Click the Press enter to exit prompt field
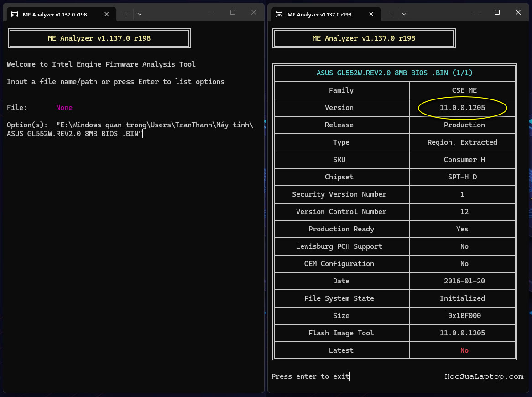The width and height of the screenshot is (532, 397). coord(310,376)
